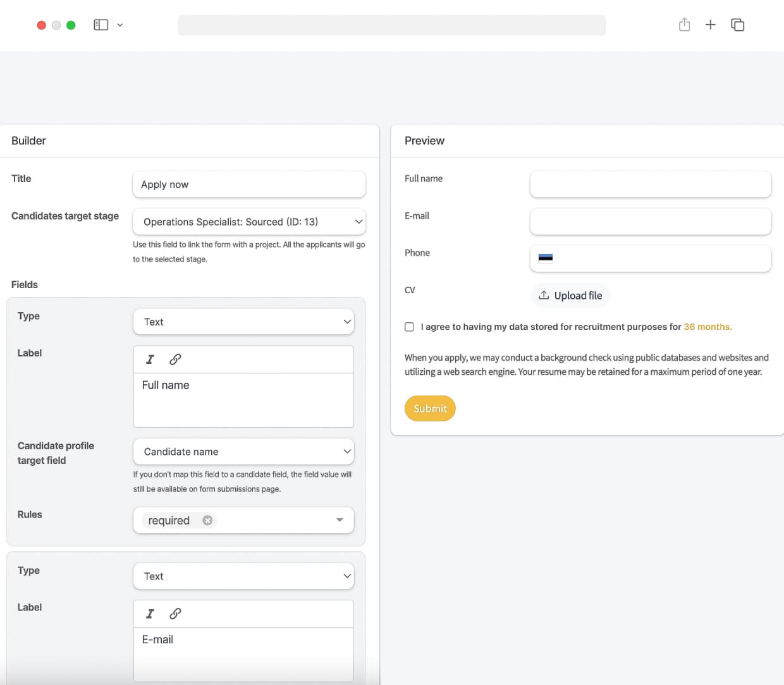Click the link icon above the E-mail label text
Image resolution: width=784 pixels, height=685 pixels.
175,613
